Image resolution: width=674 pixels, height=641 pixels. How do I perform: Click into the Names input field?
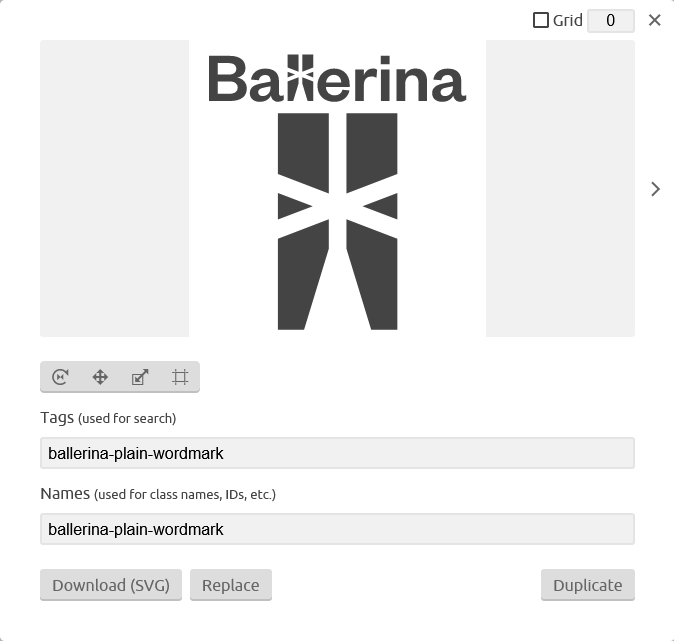pos(337,529)
